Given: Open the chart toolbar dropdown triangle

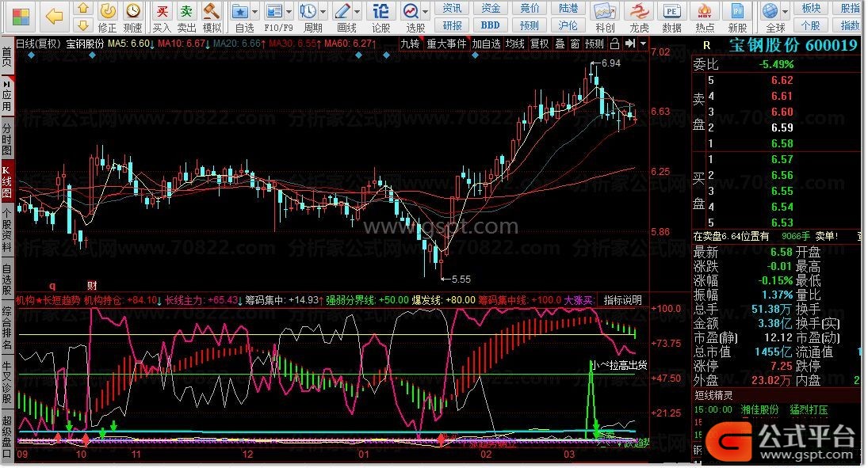Looking at the screenshot, I should click(x=643, y=44).
